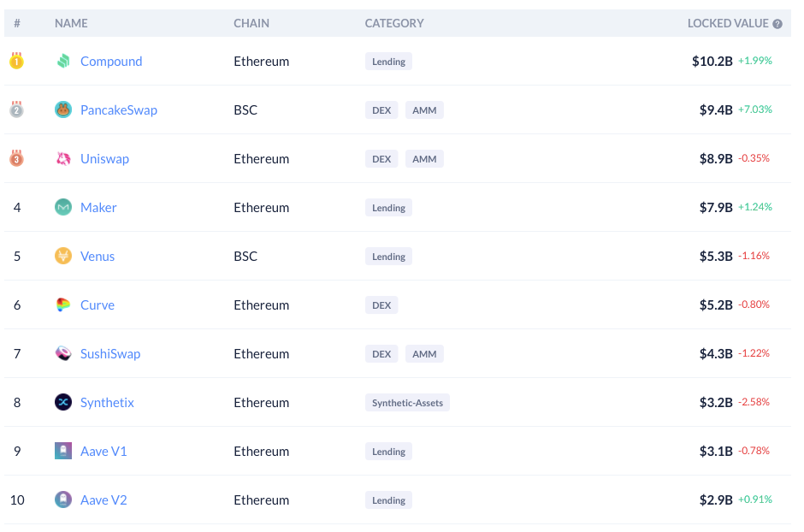Click the $4.3B locked value for SushiSwap
This screenshot has height=532, width=804.
(x=716, y=353)
